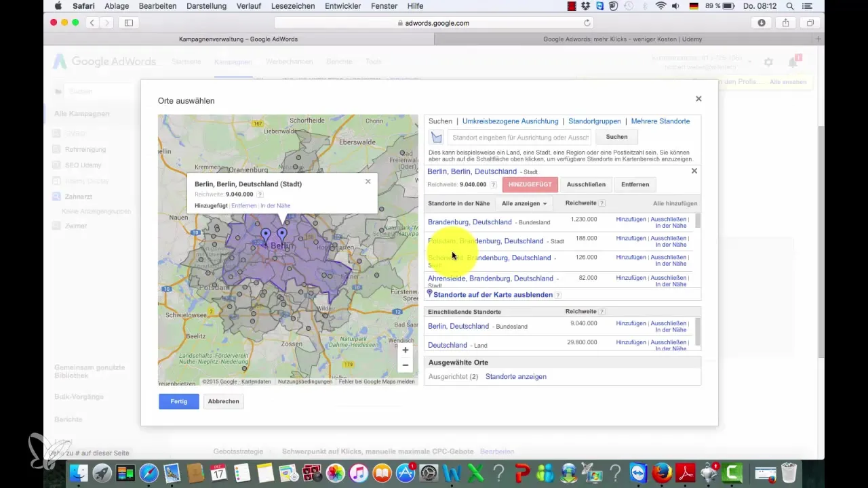This screenshot has width=868, height=488.
Task: Click the Fertig button
Action: [x=179, y=401]
